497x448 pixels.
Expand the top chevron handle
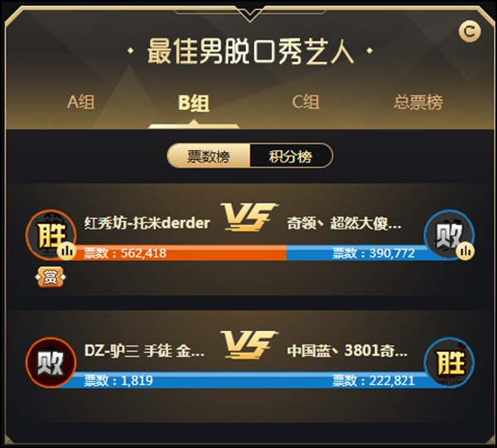pyautogui.click(x=250, y=14)
